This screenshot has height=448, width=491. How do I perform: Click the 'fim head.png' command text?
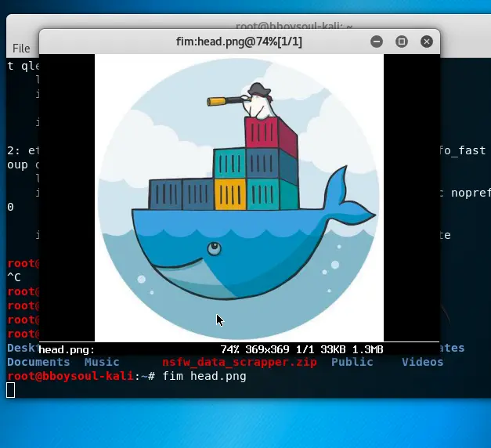pyautogui.click(x=204, y=376)
